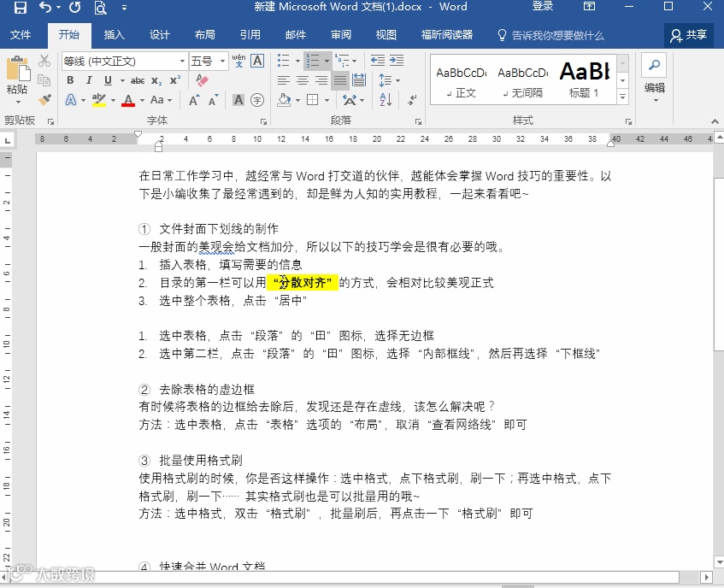Activate the Format Painter brush
Viewport: 724px width, 588px height.
point(44,100)
